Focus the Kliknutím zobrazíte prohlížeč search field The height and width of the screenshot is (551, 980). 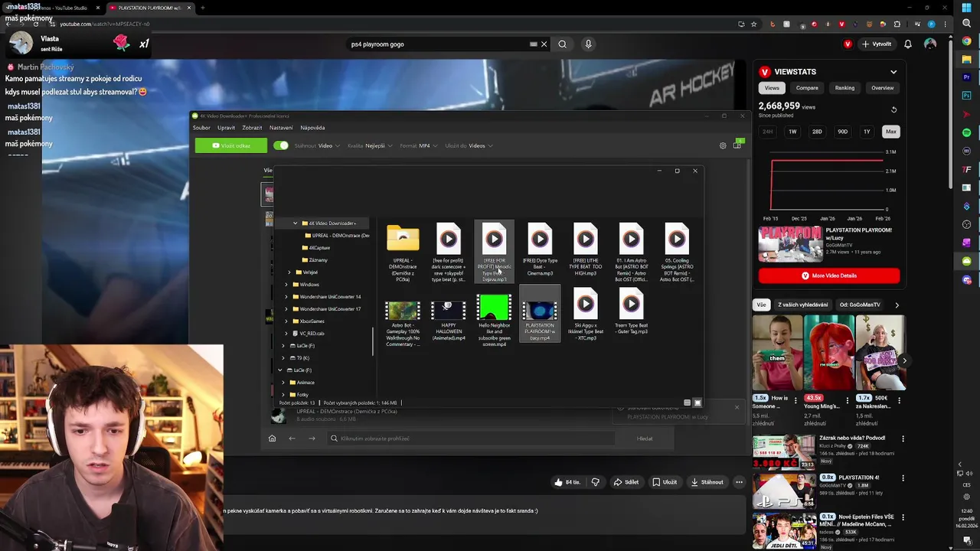tap(471, 439)
